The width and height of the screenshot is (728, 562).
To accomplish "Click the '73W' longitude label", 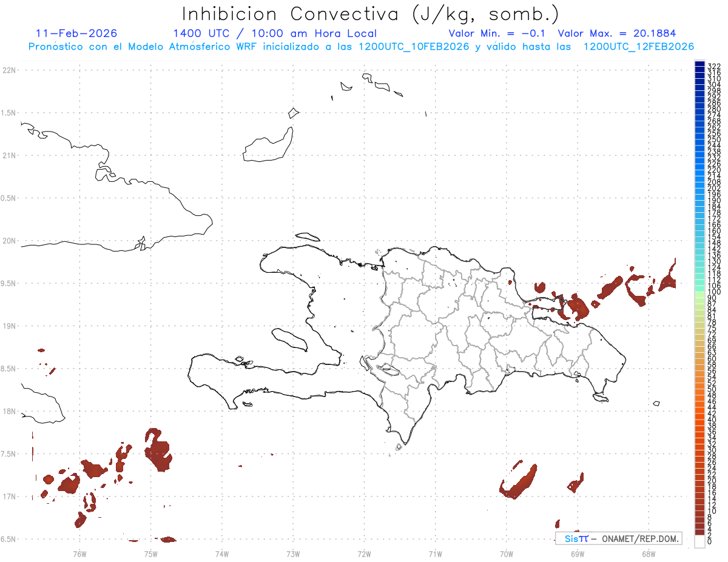I will 292,554.
